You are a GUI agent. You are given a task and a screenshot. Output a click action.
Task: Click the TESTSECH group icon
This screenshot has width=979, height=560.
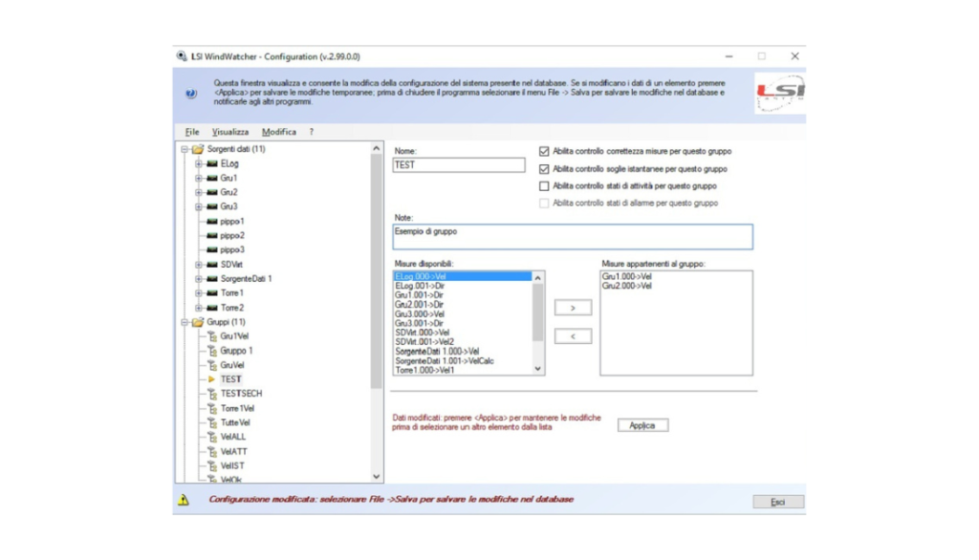coord(212,394)
